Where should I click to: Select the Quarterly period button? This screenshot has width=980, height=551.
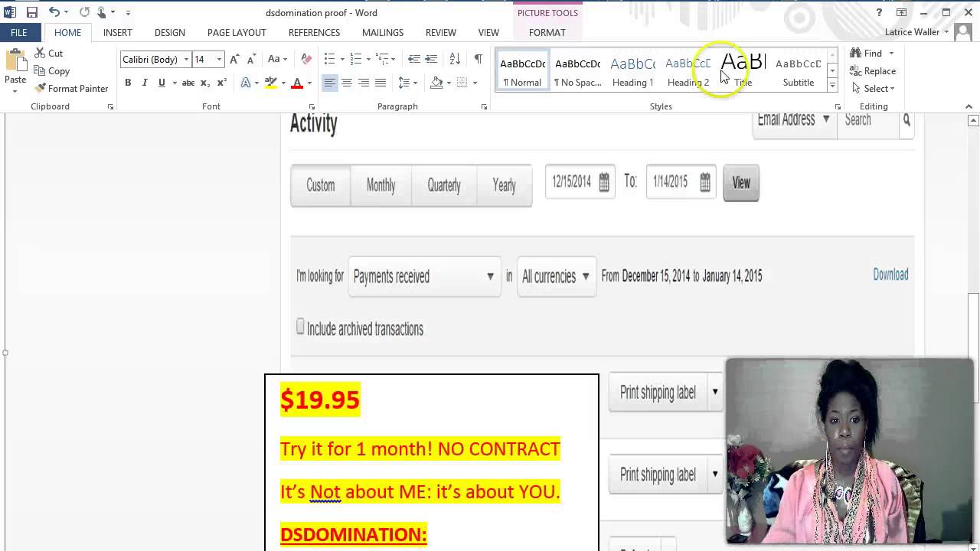pyautogui.click(x=444, y=185)
